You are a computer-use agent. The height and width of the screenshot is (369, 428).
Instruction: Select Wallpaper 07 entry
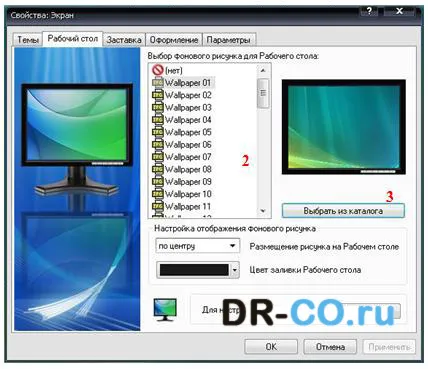[188, 157]
